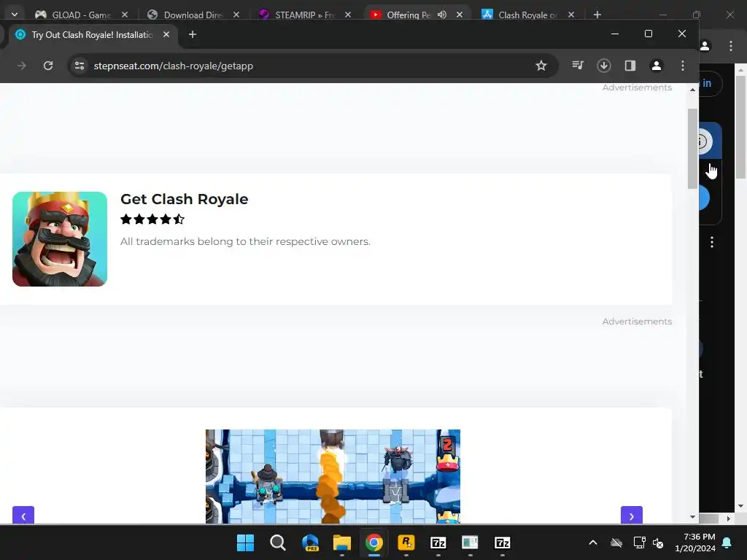Image resolution: width=747 pixels, height=560 pixels.
Task: Open Chrome from taskbar
Action: tap(374, 542)
